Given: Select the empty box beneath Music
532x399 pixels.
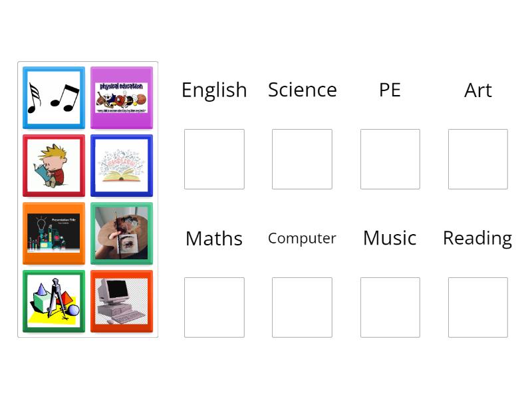Looking at the screenshot, I should [x=390, y=307].
